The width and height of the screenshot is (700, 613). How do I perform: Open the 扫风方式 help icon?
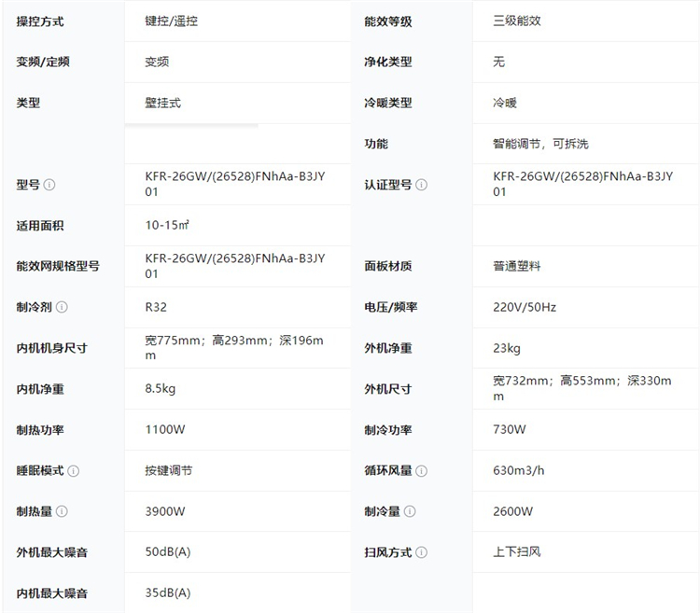click(x=422, y=552)
